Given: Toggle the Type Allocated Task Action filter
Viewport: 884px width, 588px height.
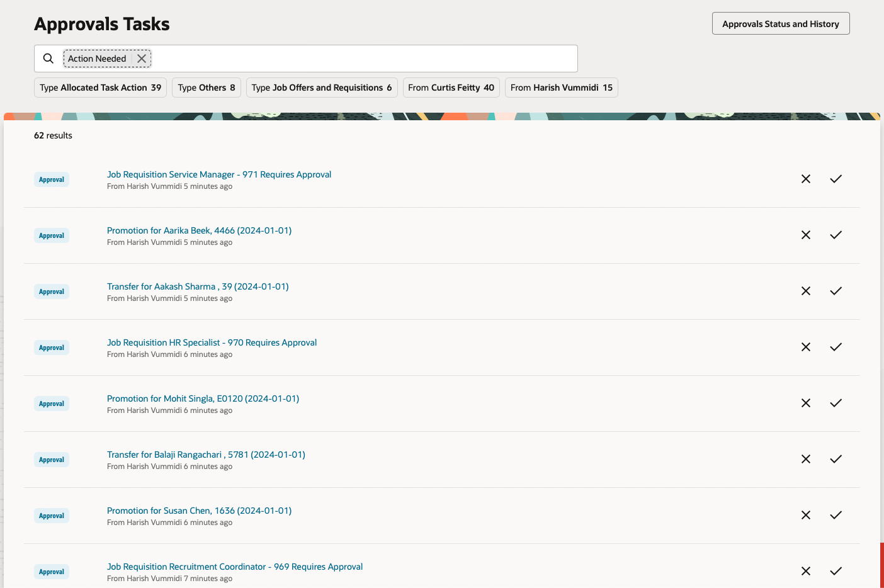Looking at the screenshot, I should [99, 88].
